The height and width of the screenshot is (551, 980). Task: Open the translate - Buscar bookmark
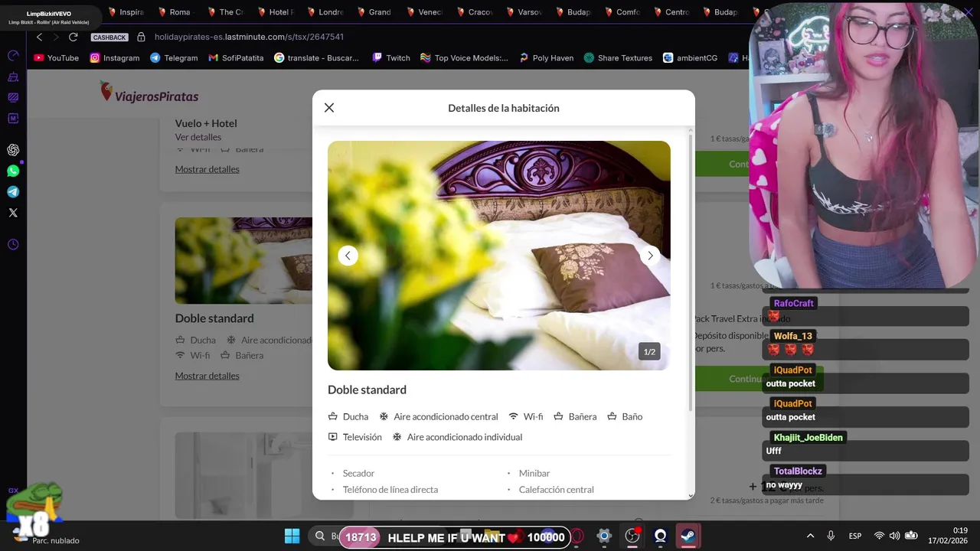[317, 57]
